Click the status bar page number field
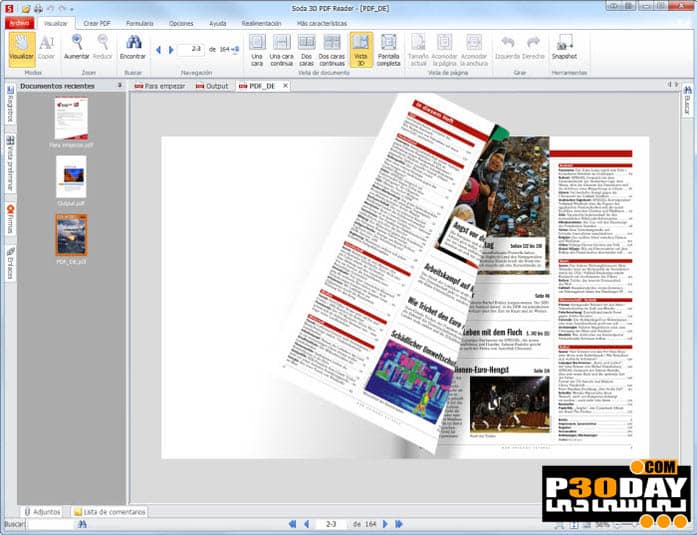697x535 pixels. click(x=331, y=524)
